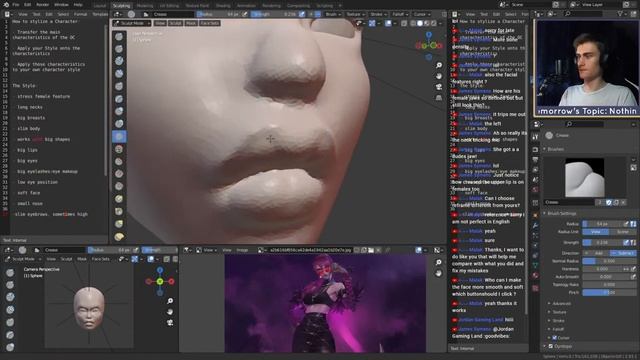
Task: Toggle the Dyntopo checkbox
Action: point(550,347)
